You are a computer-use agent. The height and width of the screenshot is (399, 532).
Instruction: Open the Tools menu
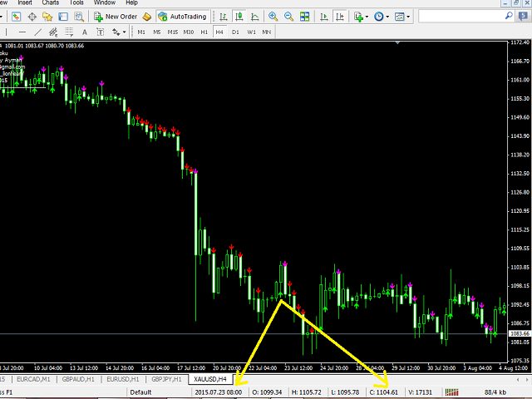(x=76, y=2)
